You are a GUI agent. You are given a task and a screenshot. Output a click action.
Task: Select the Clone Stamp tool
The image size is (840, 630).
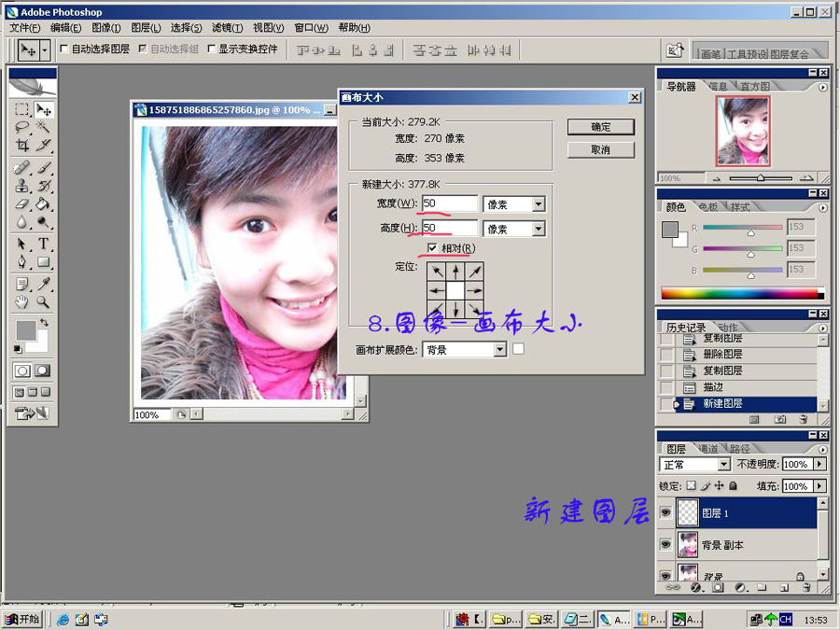(x=22, y=188)
